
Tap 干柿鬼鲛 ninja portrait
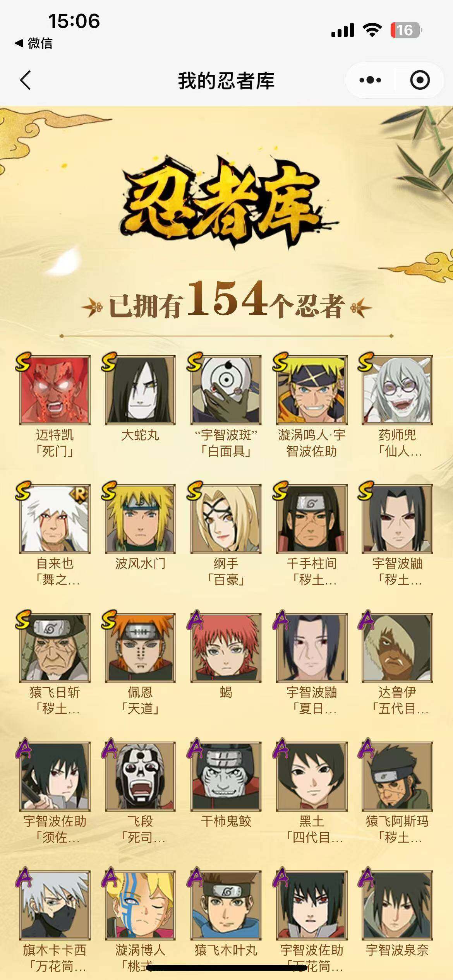(226, 777)
